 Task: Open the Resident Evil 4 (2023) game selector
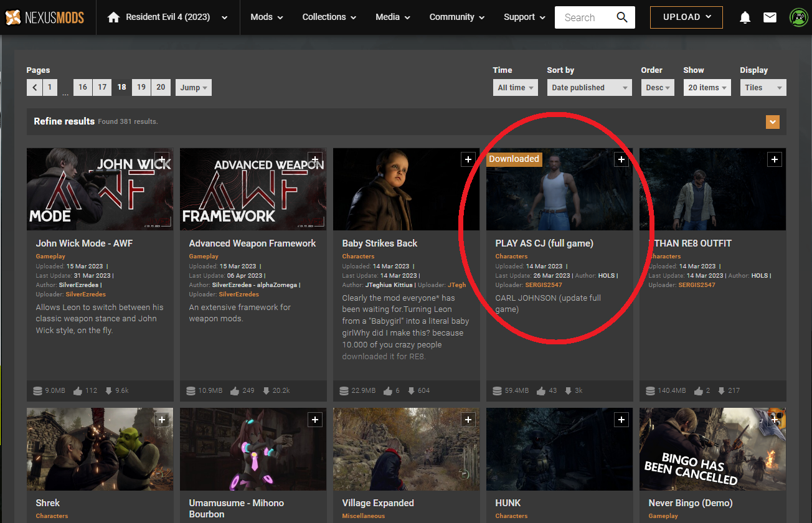(x=168, y=17)
